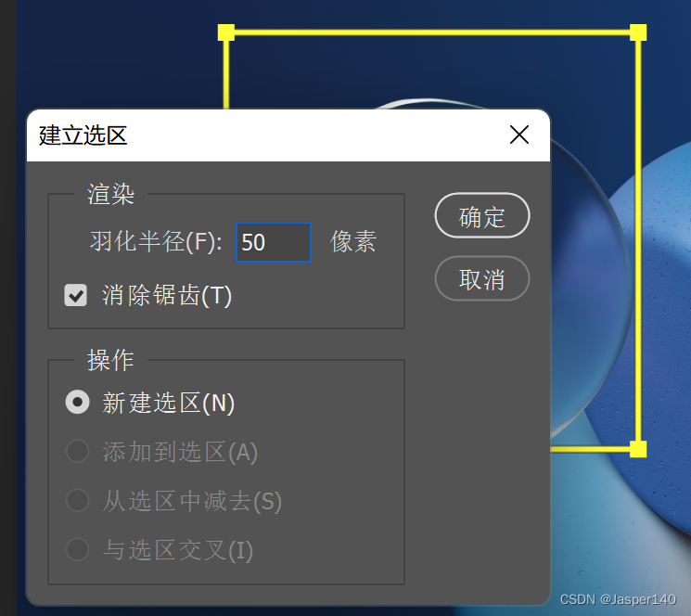The image size is (691, 616).
Task: Click the 渲染 group heading
Action: (x=110, y=194)
